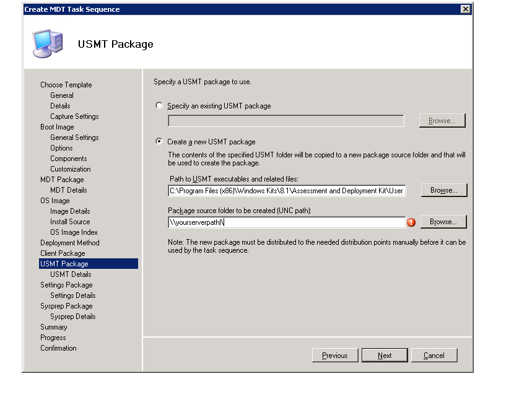Click the Package source folder UNC path field

[286, 222]
